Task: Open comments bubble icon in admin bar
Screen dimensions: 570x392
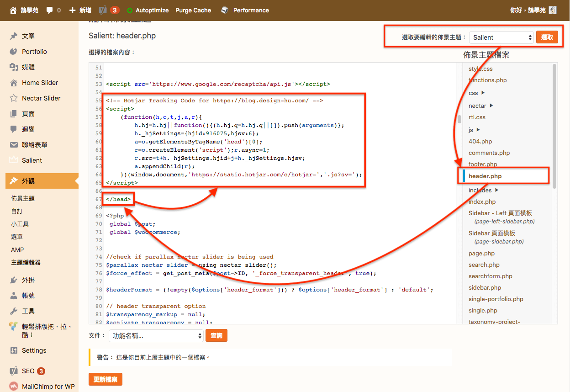Action: (50, 10)
